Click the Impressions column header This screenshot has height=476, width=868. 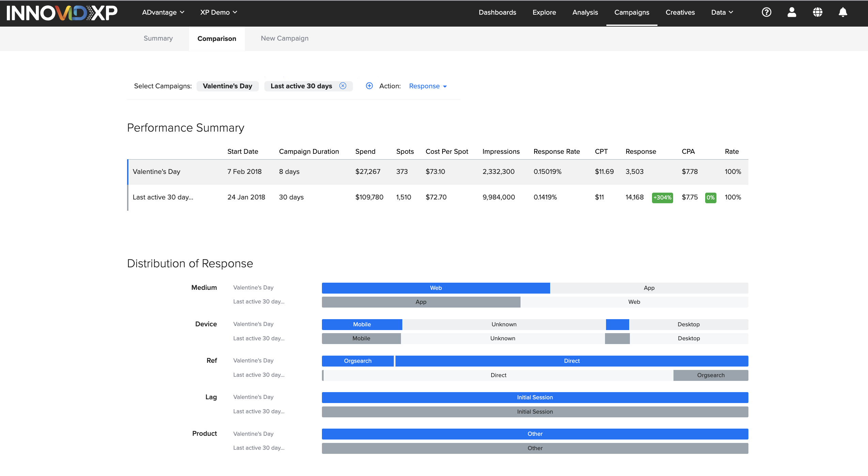point(501,151)
